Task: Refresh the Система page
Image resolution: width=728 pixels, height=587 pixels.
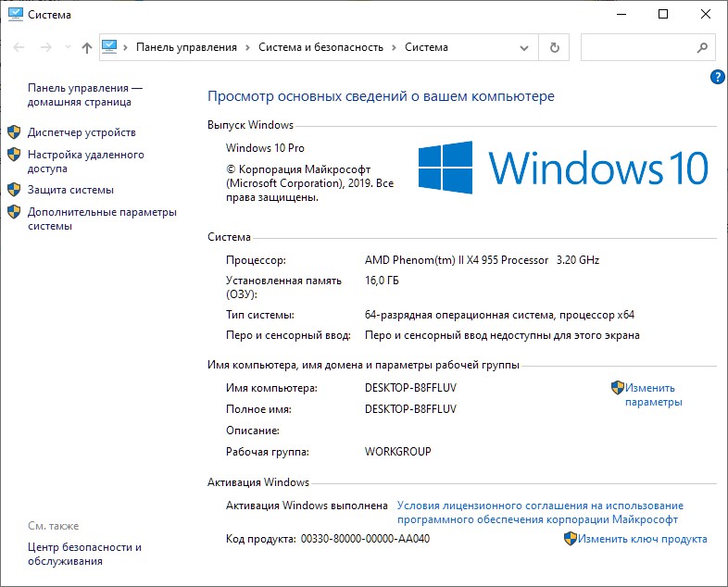Action: pos(555,47)
